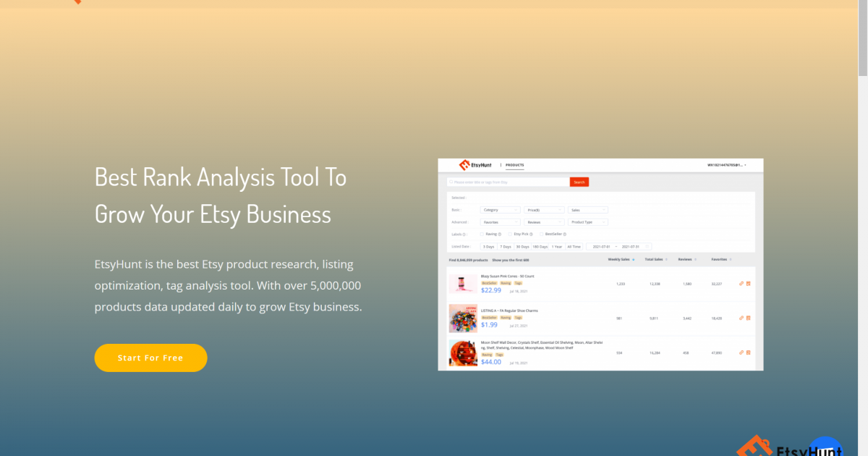Tick the Etsy Pick label checkbox

tap(511, 234)
